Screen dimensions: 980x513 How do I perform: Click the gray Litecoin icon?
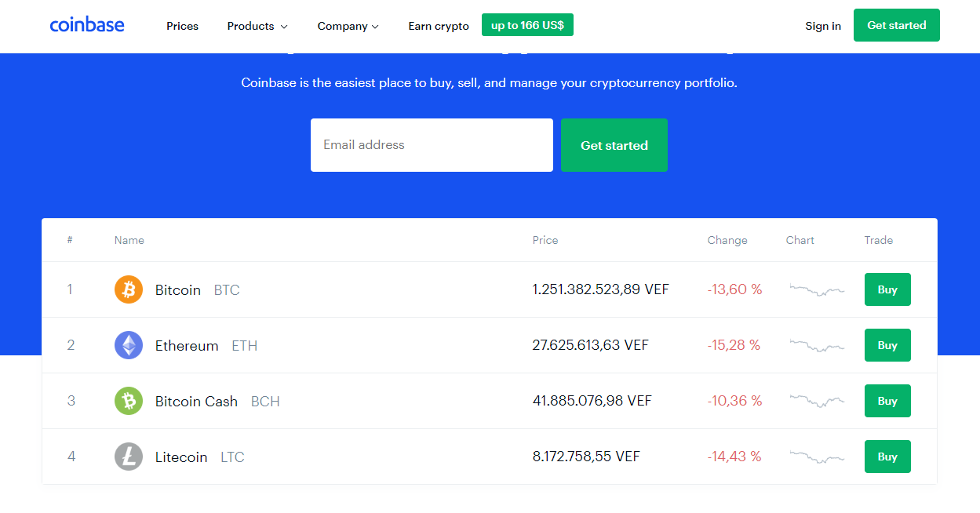129,457
